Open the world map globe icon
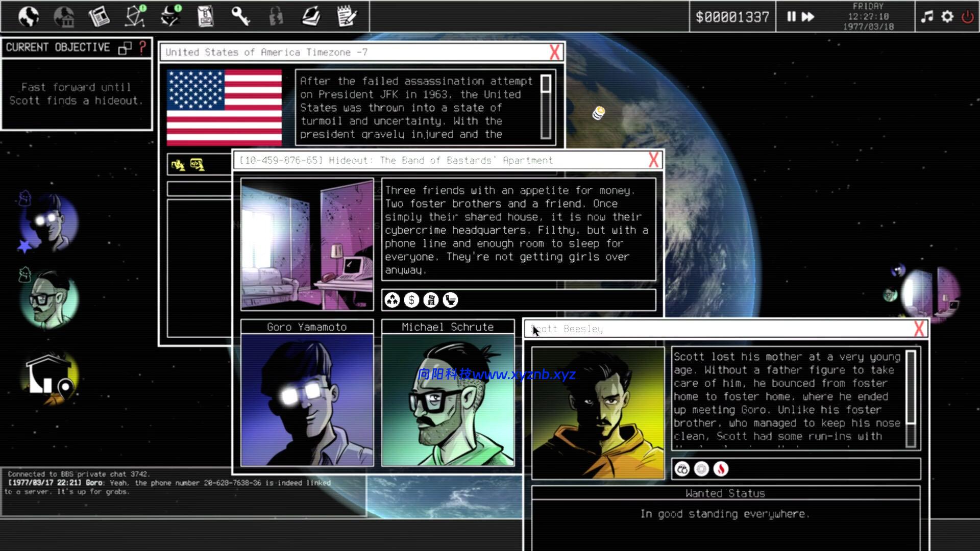The image size is (980, 551). point(29,16)
